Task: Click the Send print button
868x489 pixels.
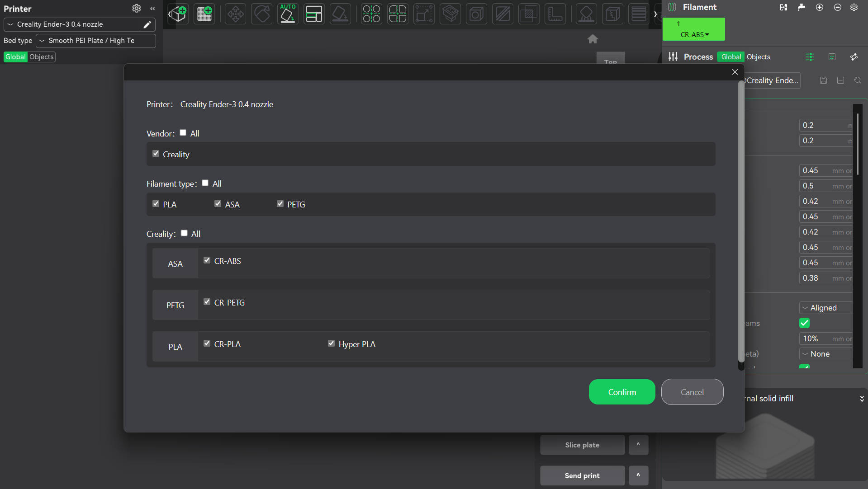Action: [582, 475]
